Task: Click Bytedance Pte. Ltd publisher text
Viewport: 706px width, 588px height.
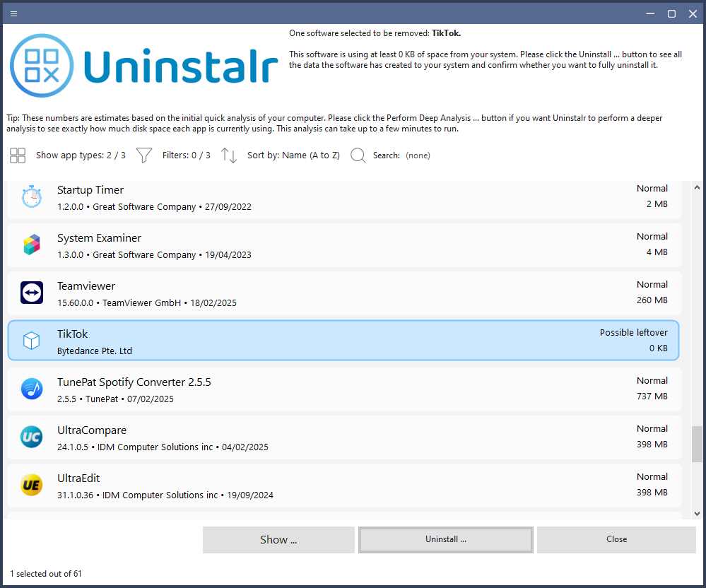Action: 95,351
